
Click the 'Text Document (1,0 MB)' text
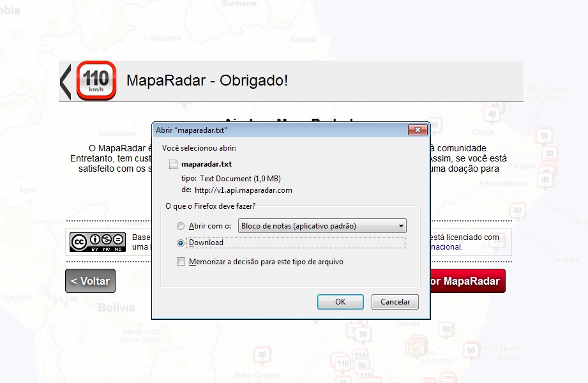(240, 179)
